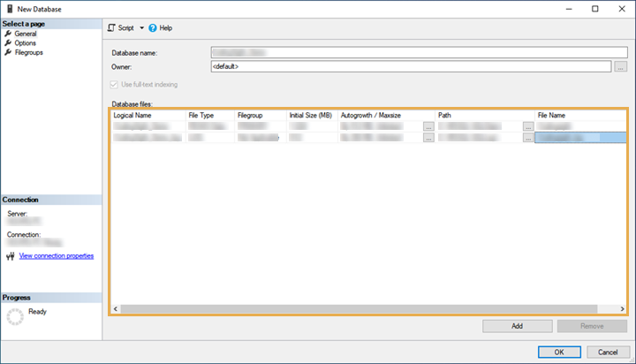The image size is (636, 364).
Task: Expand the Script dropdown arrow
Action: (141, 28)
